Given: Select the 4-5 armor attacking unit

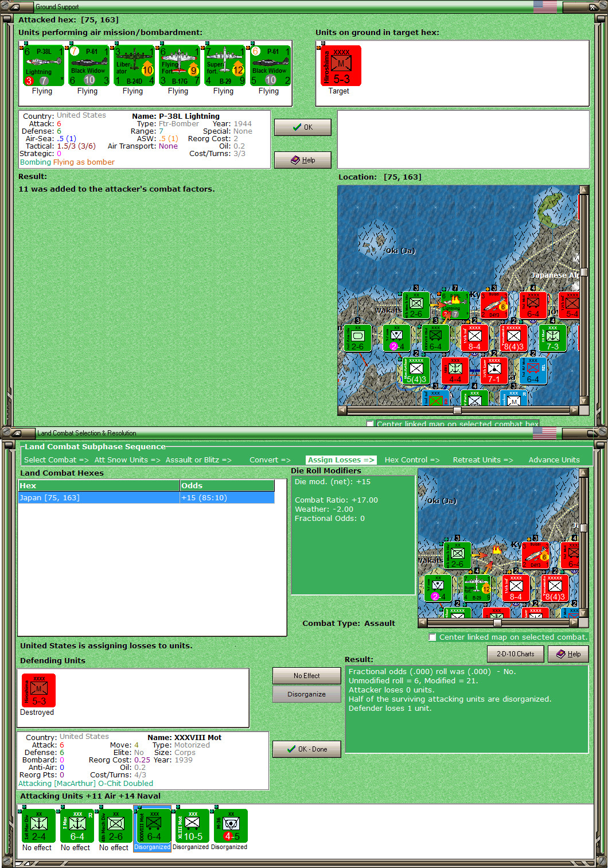Looking at the screenshot, I should (231, 826).
